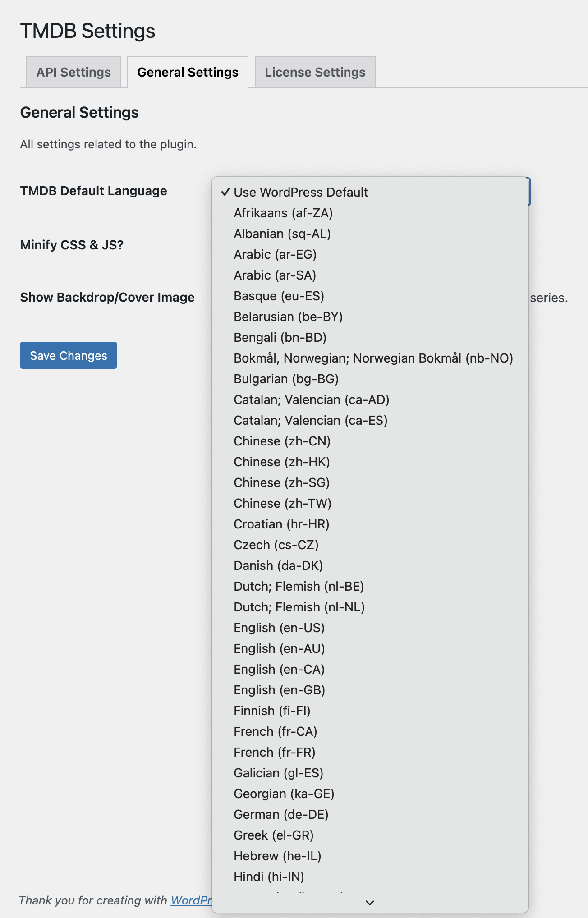The height and width of the screenshot is (918, 588).
Task: Open the WordPress link in the footer
Action: [x=191, y=900]
